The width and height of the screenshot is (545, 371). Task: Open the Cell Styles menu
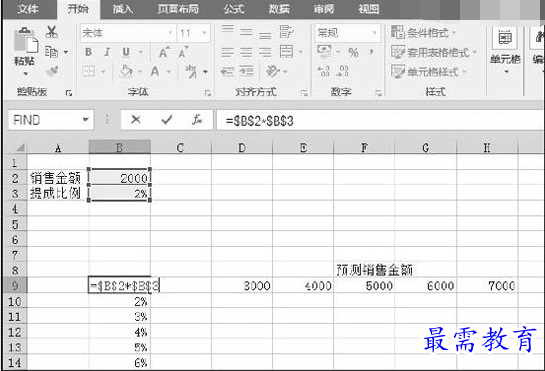click(x=428, y=72)
